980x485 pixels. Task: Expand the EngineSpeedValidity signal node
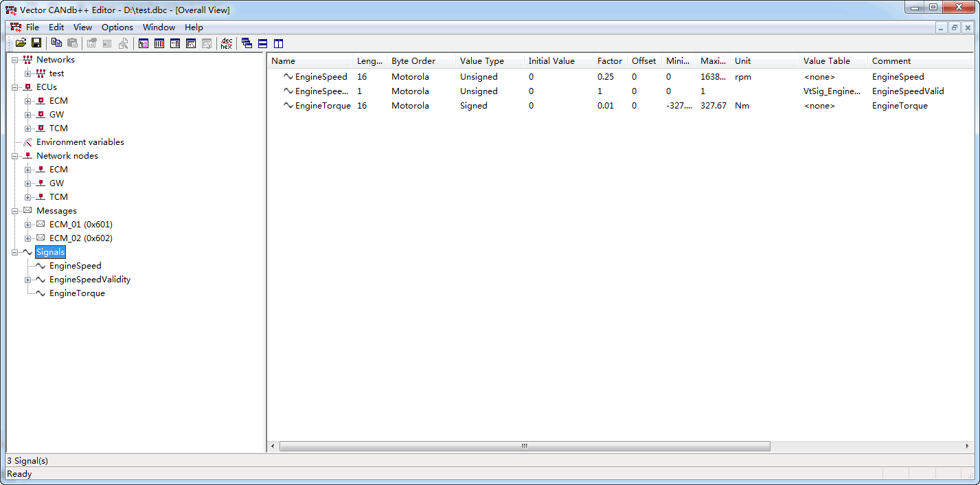coord(27,280)
